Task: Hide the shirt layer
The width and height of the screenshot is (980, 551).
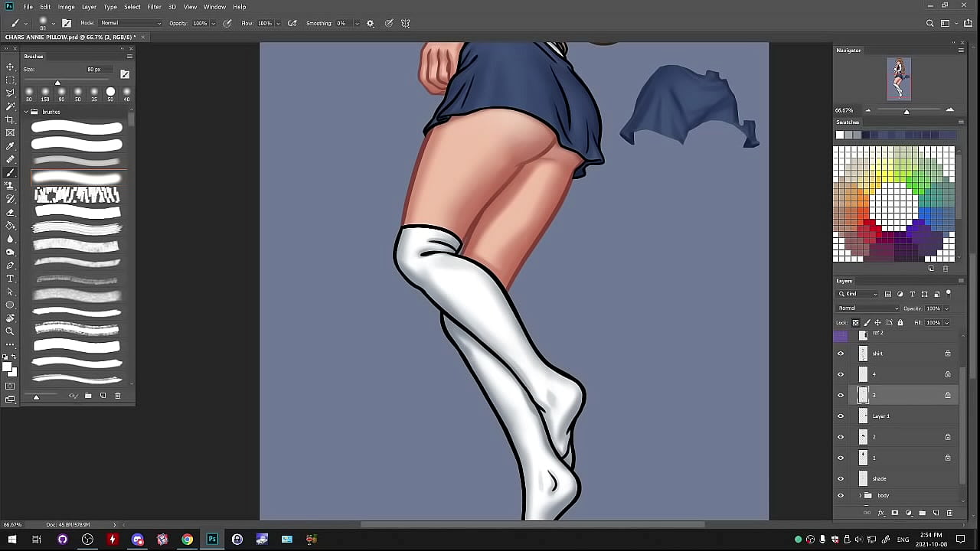Action: coord(841,354)
